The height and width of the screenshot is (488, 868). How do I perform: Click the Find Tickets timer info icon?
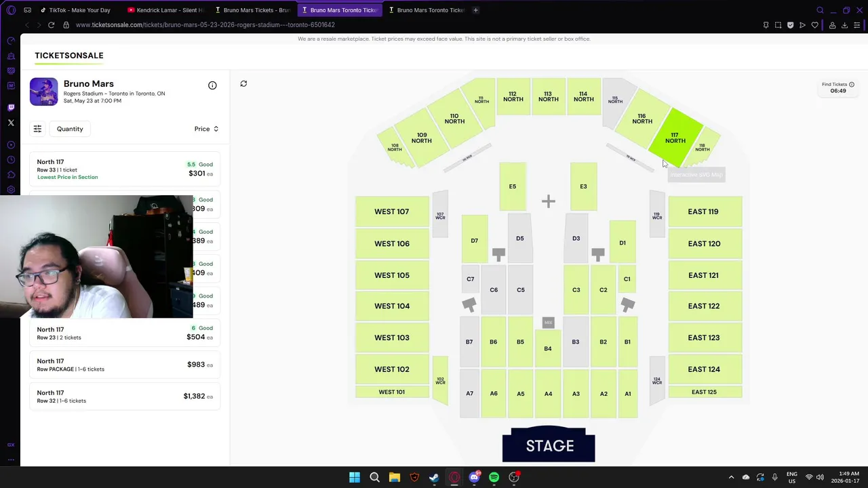[852, 85]
